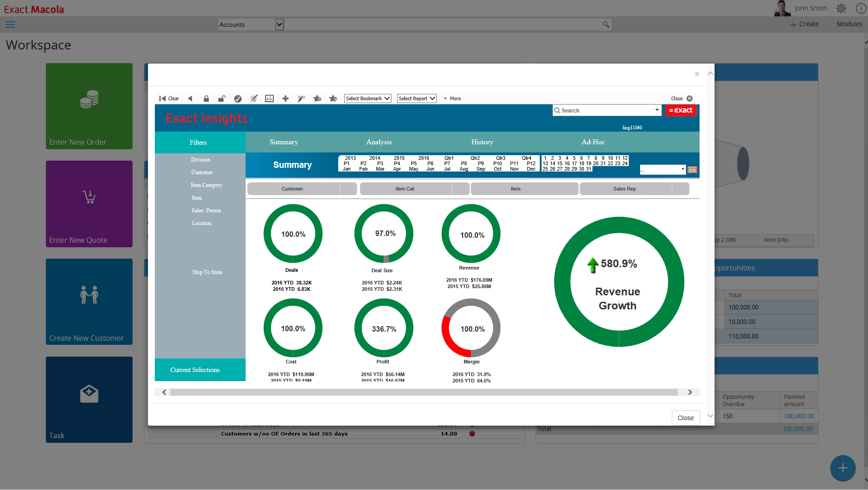Click the Create button in header
Viewport: 868px width, 490px height.
pyautogui.click(x=804, y=24)
